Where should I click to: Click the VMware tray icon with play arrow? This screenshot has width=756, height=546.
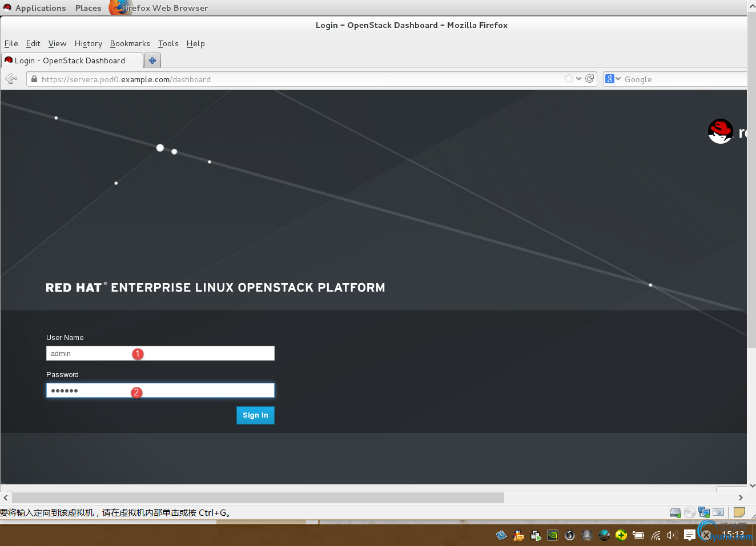536,535
